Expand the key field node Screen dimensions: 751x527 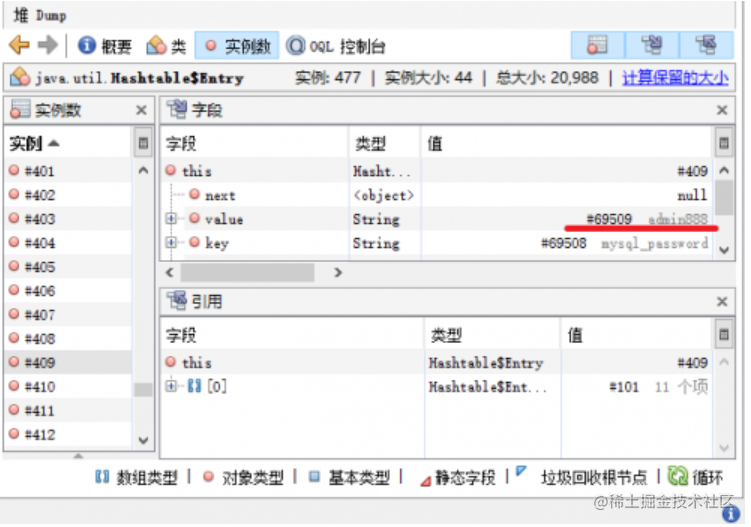click(171, 242)
